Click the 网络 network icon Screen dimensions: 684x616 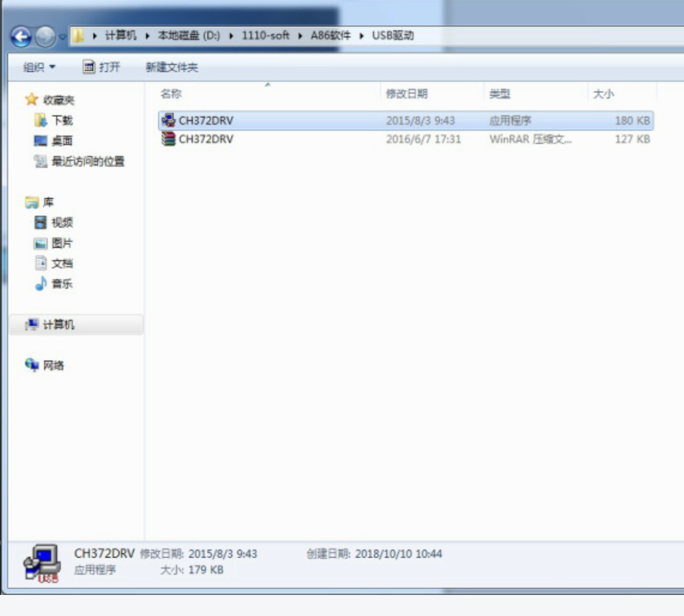tap(32, 365)
